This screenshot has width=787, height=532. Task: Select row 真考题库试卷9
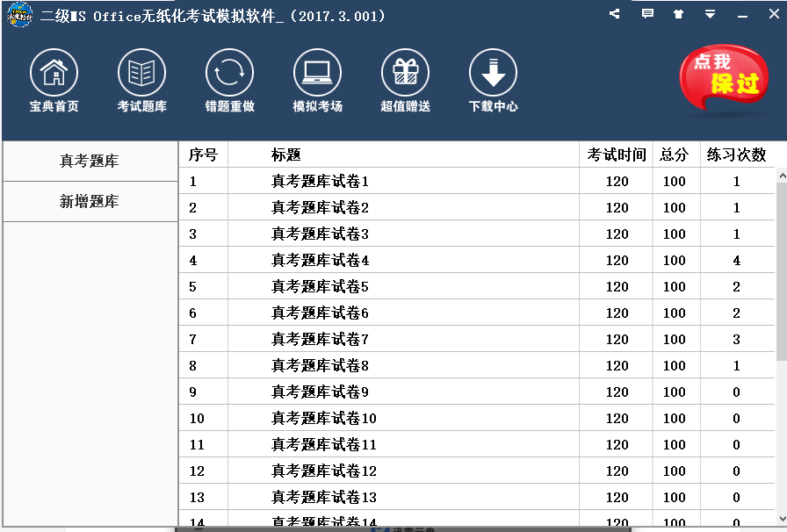click(x=477, y=392)
